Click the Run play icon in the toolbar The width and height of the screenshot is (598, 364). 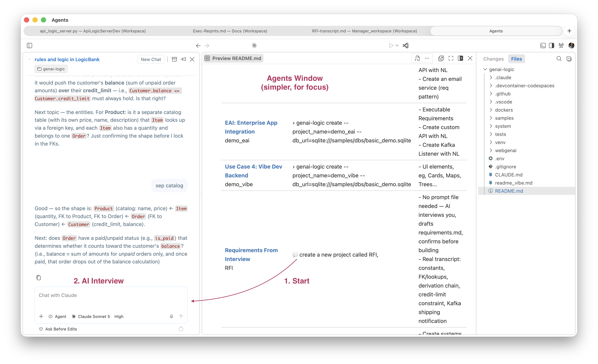point(391,45)
